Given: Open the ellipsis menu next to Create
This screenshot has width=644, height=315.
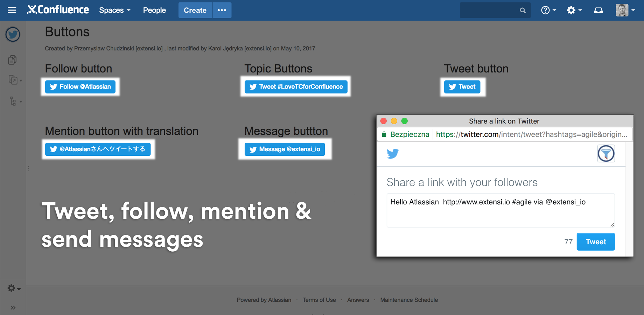Looking at the screenshot, I should (222, 10).
